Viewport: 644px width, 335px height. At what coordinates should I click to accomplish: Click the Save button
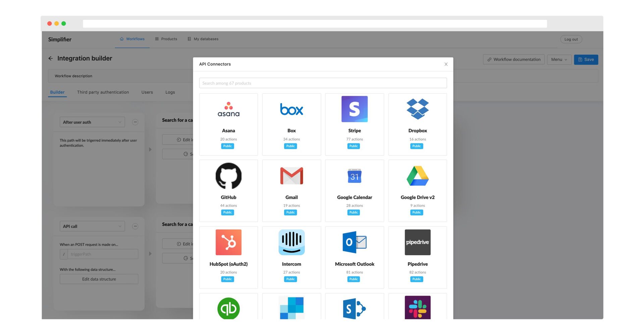pyautogui.click(x=586, y=60)
